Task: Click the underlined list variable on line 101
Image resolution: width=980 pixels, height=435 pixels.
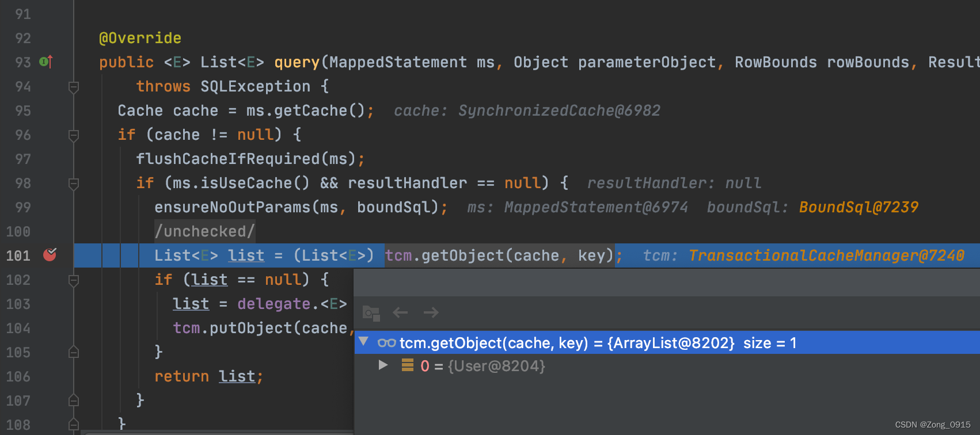Action: [246, 255]
